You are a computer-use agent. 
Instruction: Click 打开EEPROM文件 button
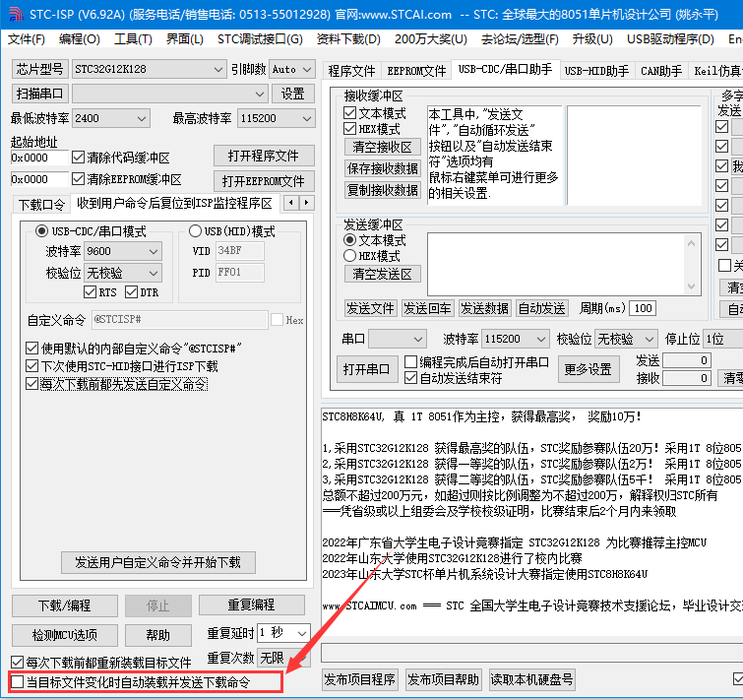(264, 181)
